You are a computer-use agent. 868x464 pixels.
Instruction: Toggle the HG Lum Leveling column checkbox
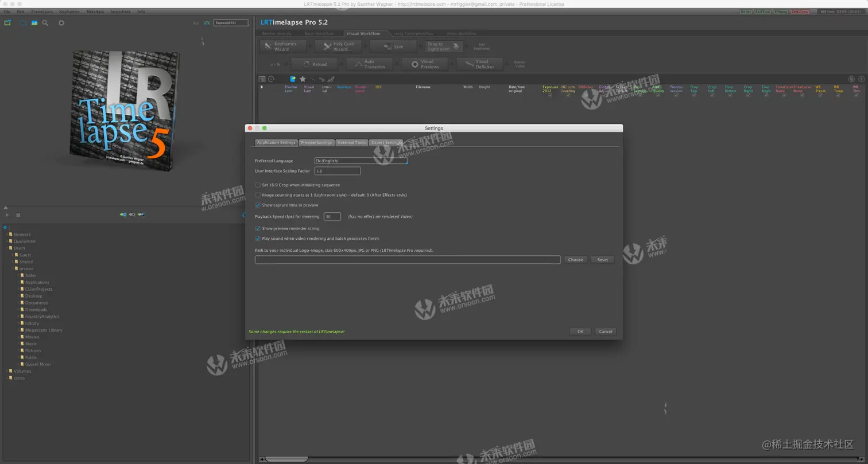(568, 95)
